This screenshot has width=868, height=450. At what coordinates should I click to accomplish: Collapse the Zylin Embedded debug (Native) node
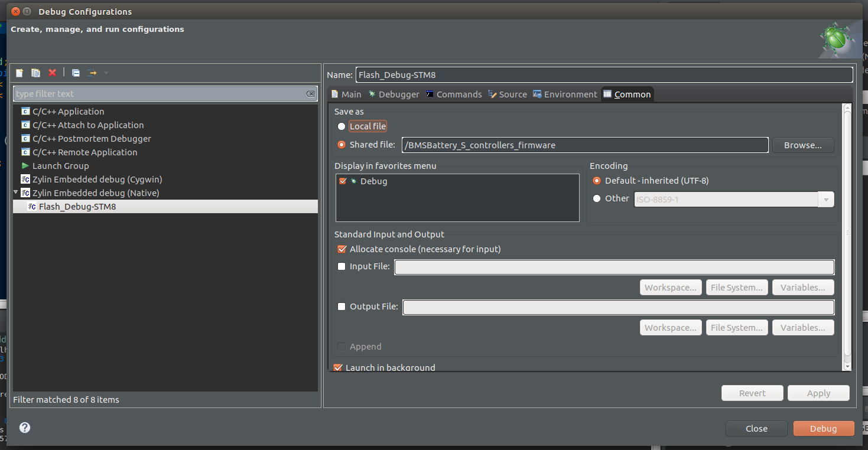16,193
